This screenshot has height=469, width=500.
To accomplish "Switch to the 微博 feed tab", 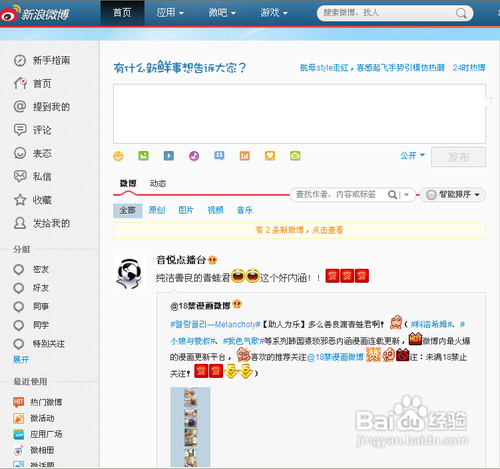I will tap(128, 183).
